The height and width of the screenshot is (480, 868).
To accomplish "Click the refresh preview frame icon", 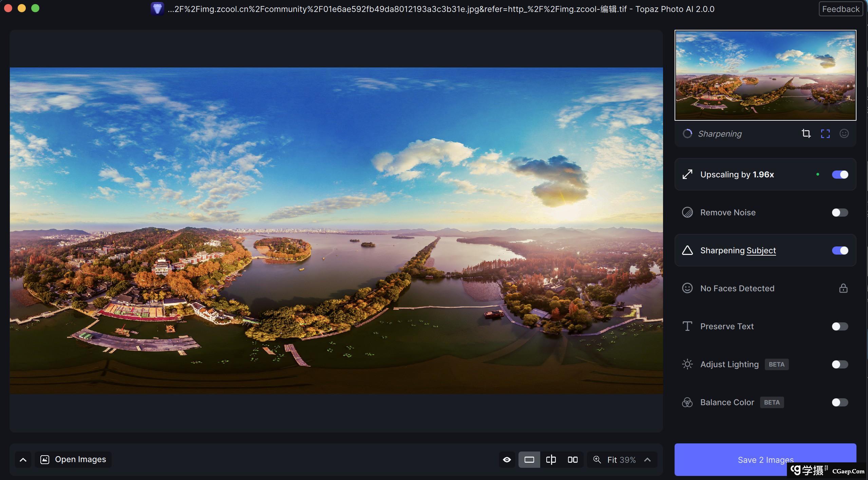I will (x=825, y=134).
